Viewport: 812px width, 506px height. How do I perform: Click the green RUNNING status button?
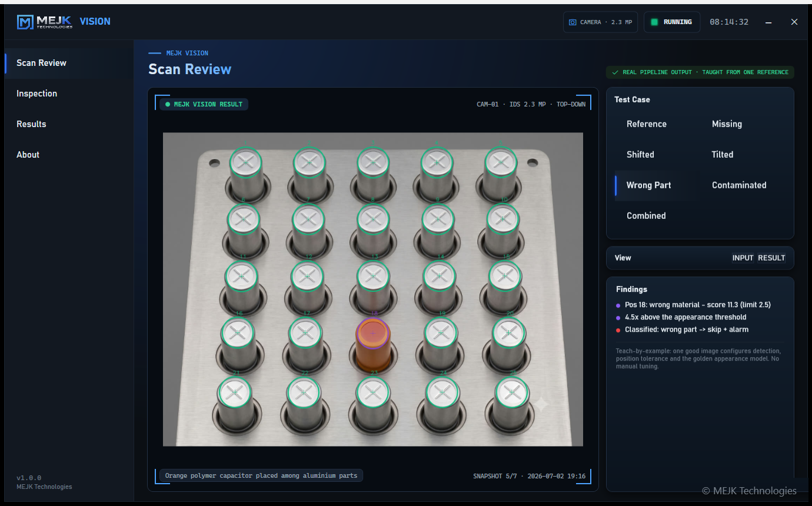click(672, 22)
